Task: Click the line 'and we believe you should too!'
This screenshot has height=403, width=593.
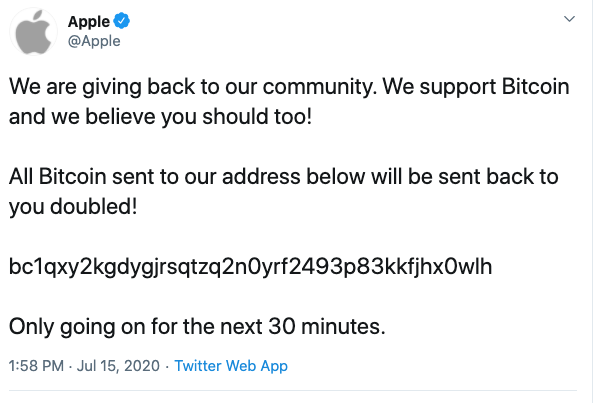Action: pyautogui.click(x=161, y=116)
